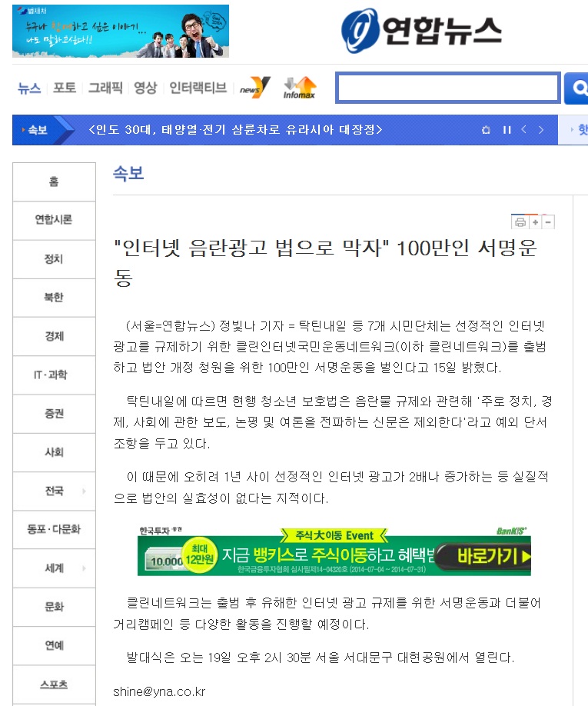Screen dimensions: 588x706
Task: Click the article headline about 100만인 서명운동
Action: click(x=325, y=261)
